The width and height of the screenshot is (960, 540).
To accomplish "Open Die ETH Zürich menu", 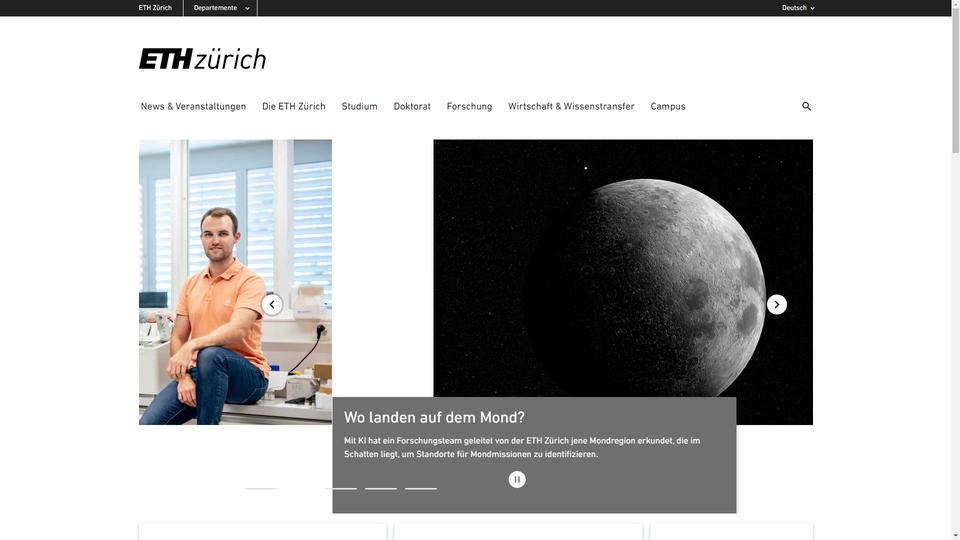I will click(294, 107).
